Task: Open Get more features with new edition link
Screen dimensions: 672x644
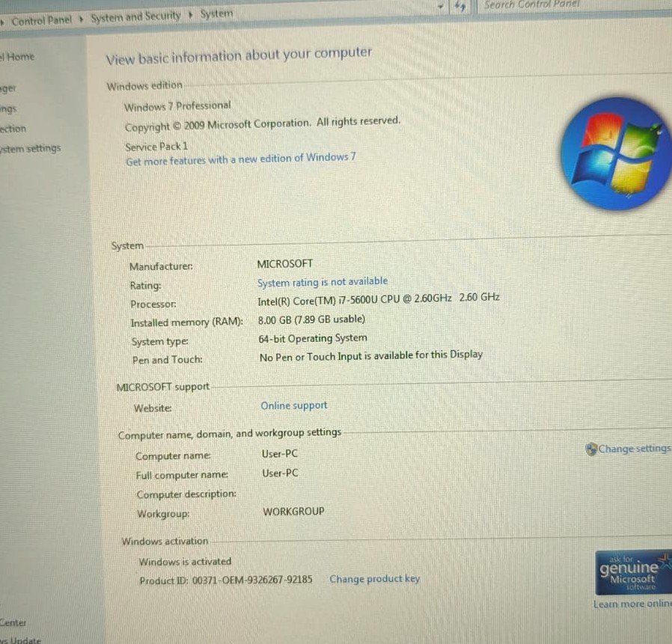Action: (240, 159)
